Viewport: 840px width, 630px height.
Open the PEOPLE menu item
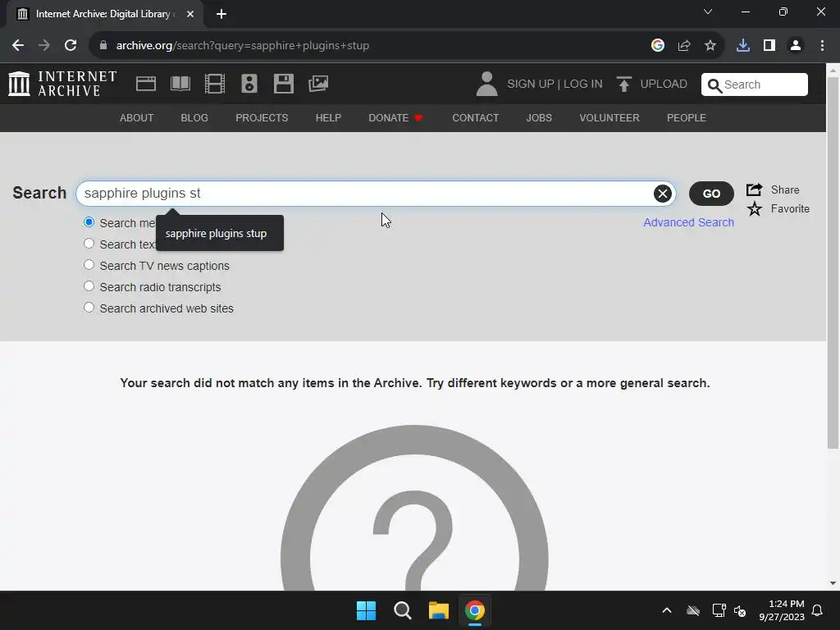(x=687, y=118)
